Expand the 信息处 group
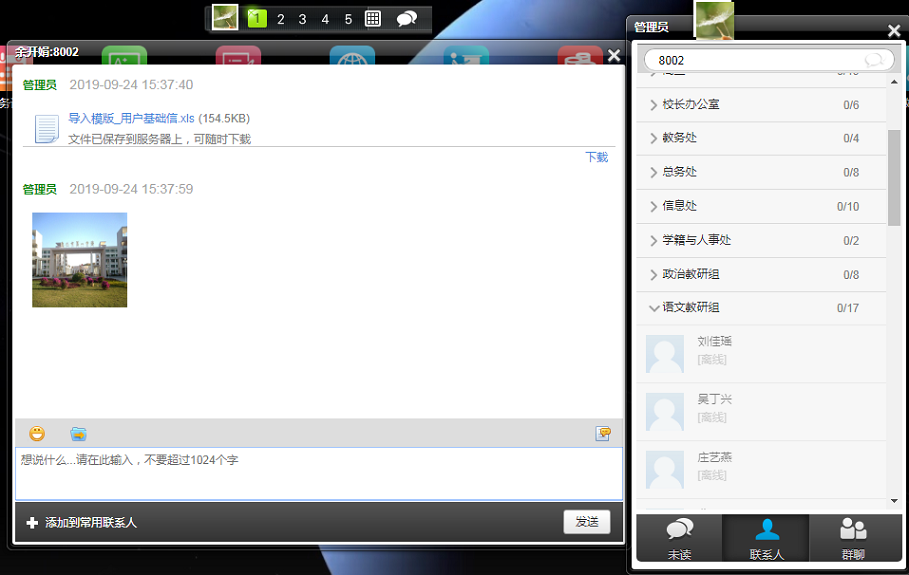The height and width of the screenshot is (575, 909). [x=654, y=206]
